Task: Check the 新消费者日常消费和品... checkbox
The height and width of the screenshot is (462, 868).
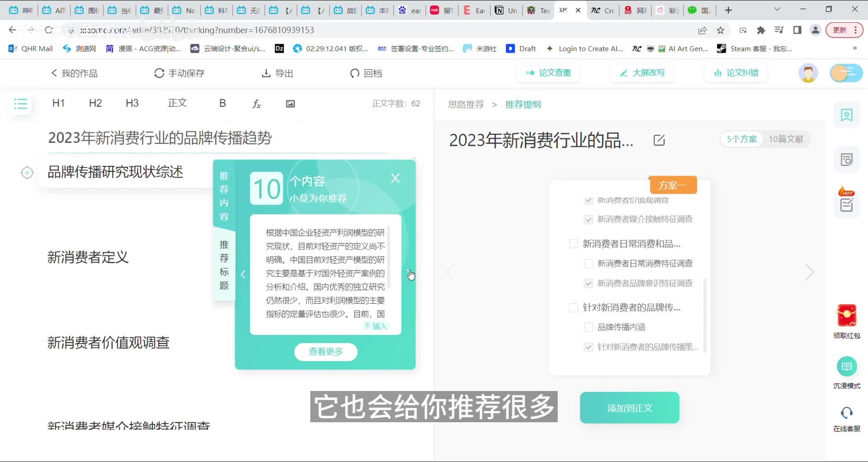Action: (574, 244)
